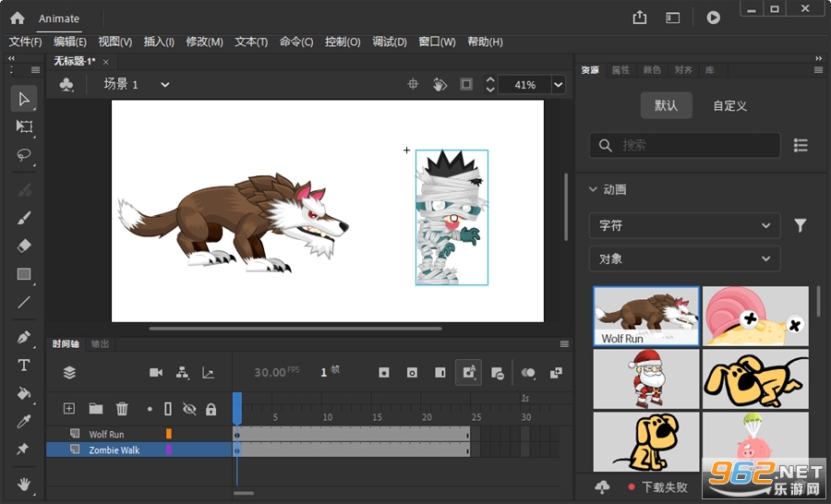Open the 文件(F) menu
This screenshot has height=504, width=831.
tap(26, 42)
